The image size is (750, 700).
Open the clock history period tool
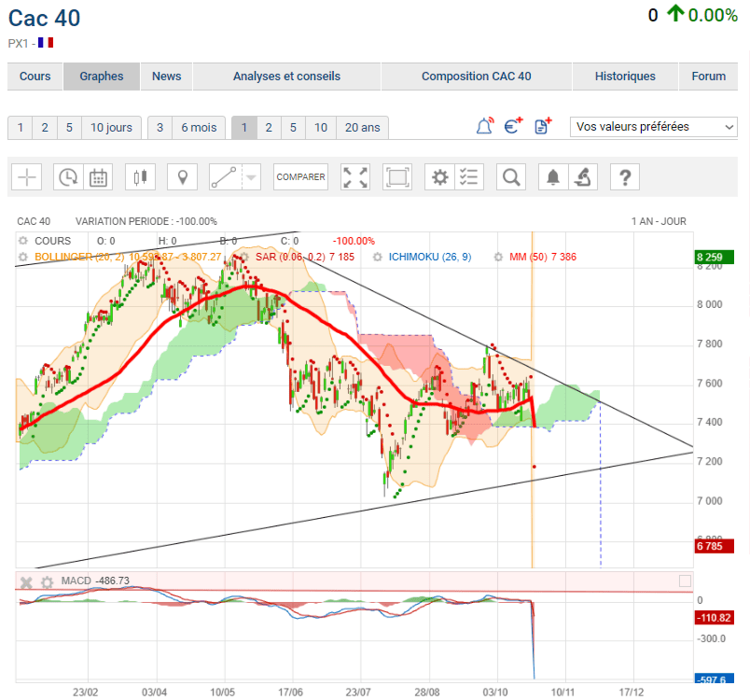coord(68,177)
